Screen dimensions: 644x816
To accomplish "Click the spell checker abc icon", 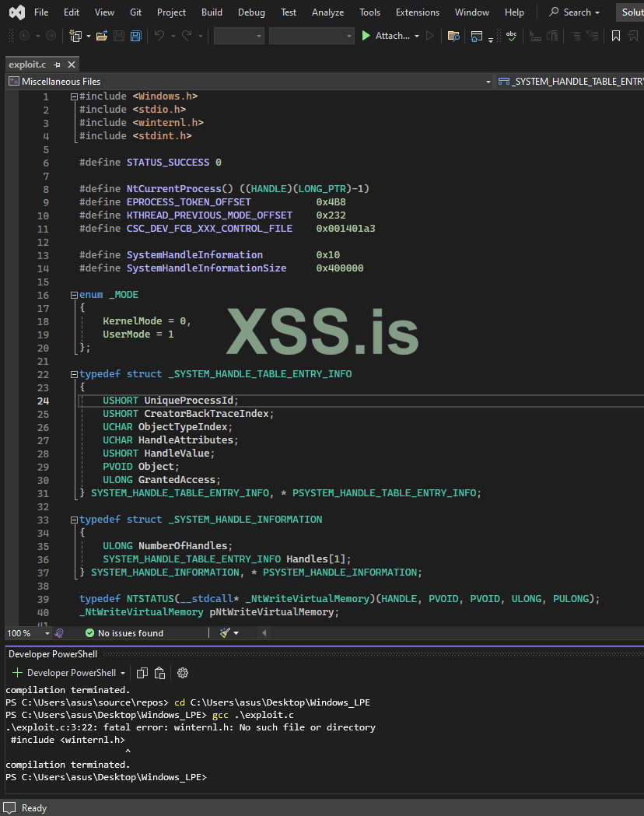I will [511, 36].
